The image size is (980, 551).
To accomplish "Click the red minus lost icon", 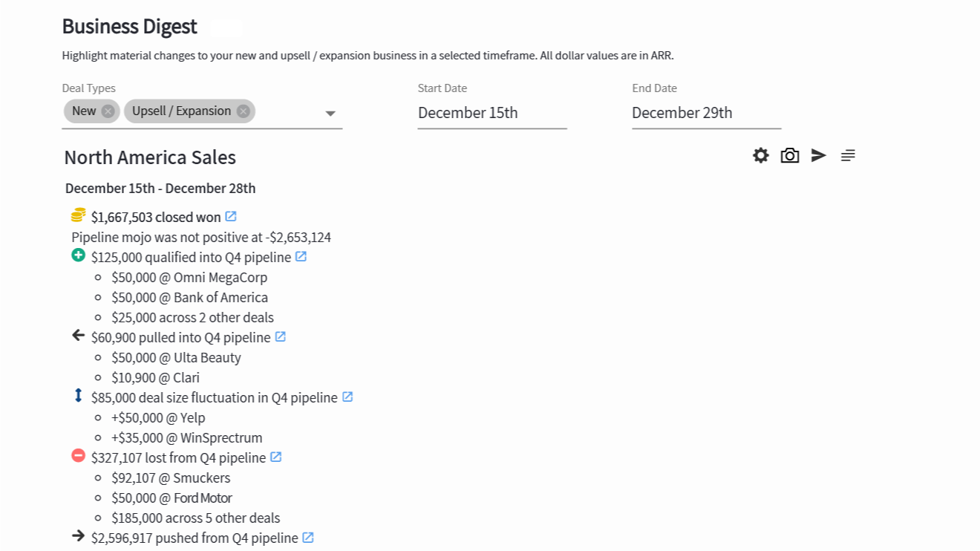I will [78, 456].
